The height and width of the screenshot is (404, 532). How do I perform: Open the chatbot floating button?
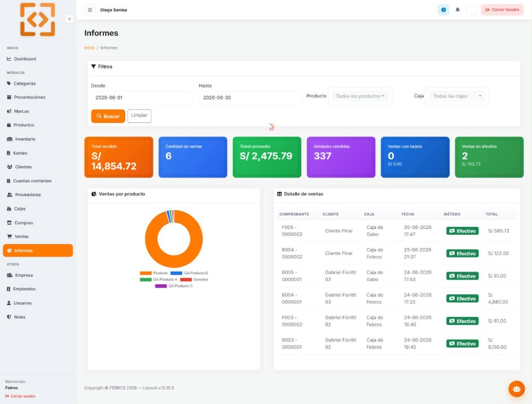pyautogui.click(x=516, y=389)
